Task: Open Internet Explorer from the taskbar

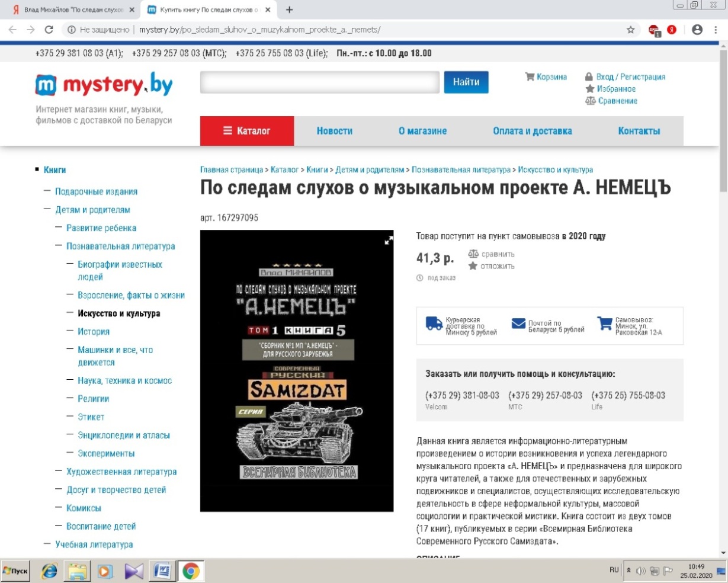Action: [49, 571]
